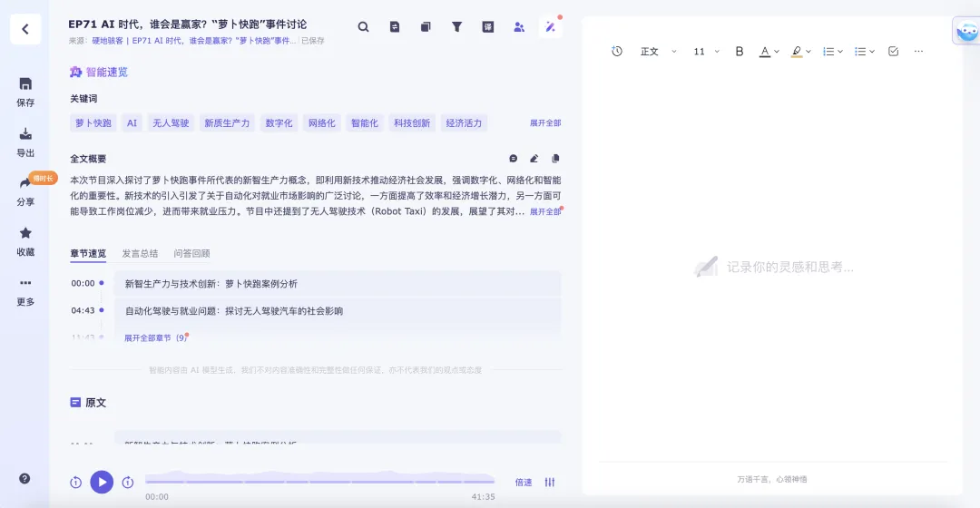
Task: Click the 倍速 playback speed button
Action: (x=524, y=483)
